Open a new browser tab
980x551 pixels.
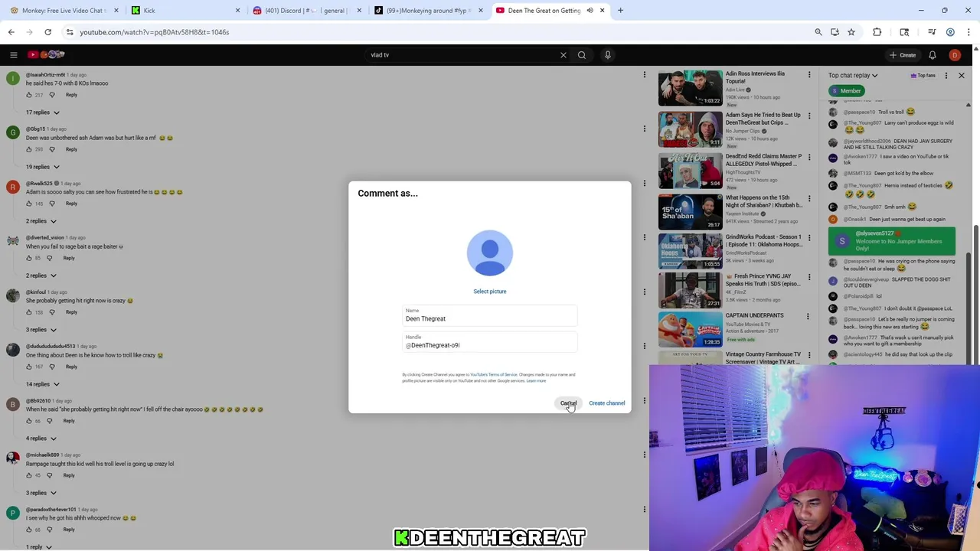click(620, 11)
